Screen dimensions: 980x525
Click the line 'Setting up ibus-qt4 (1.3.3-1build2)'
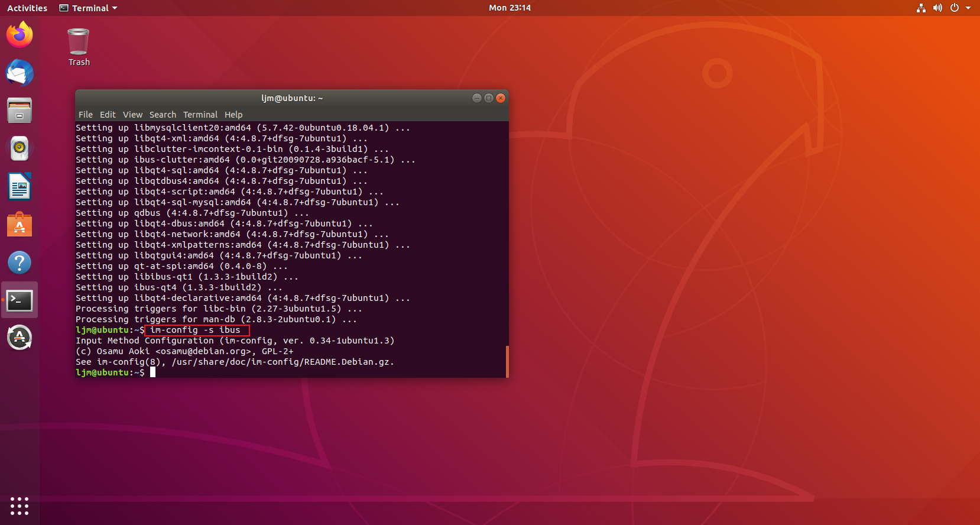(x=179, y=287)
